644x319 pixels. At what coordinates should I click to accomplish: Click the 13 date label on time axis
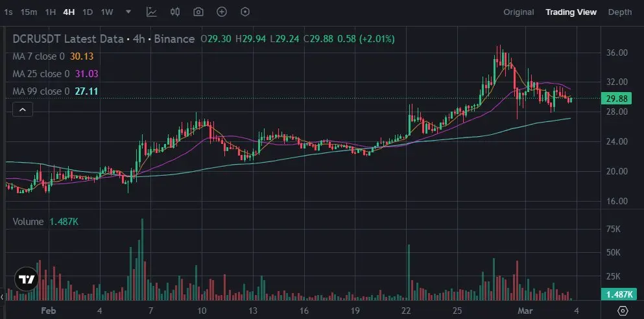point(253,311)
